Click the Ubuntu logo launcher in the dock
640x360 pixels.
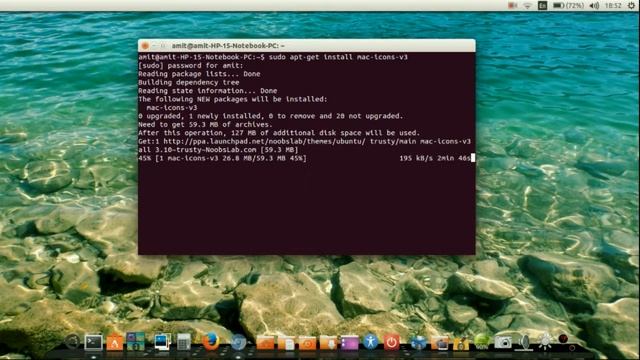click(x=73, y=342)
